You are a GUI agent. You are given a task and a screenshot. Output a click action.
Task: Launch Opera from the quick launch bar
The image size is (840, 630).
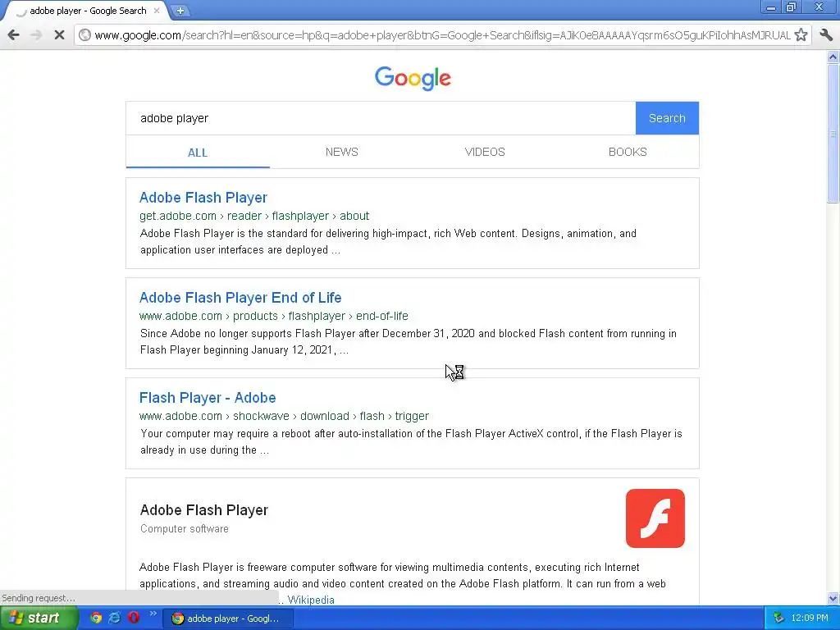[x=134, y=618]
